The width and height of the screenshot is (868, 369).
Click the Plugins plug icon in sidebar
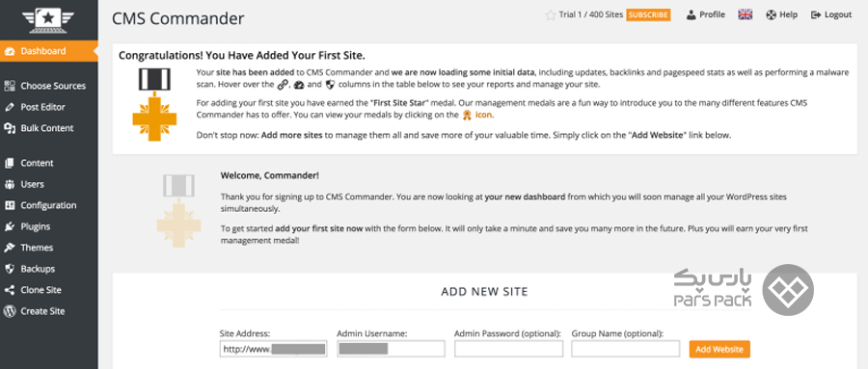[10, 226]
